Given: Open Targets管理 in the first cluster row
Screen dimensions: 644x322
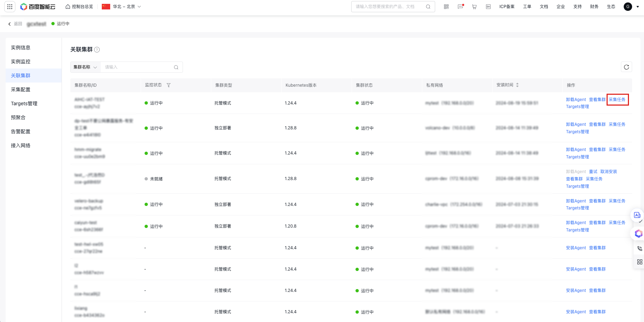Looking at the screenshot, I should point(578,107).
